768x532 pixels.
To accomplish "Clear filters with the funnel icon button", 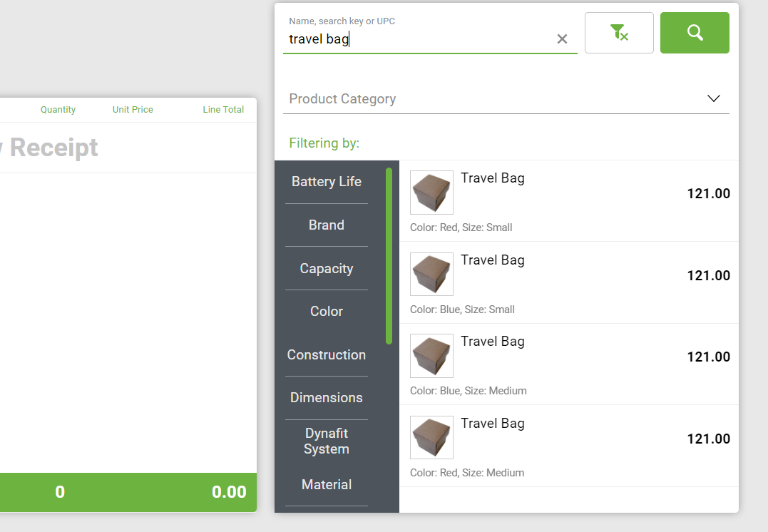I will coord(619,33).
